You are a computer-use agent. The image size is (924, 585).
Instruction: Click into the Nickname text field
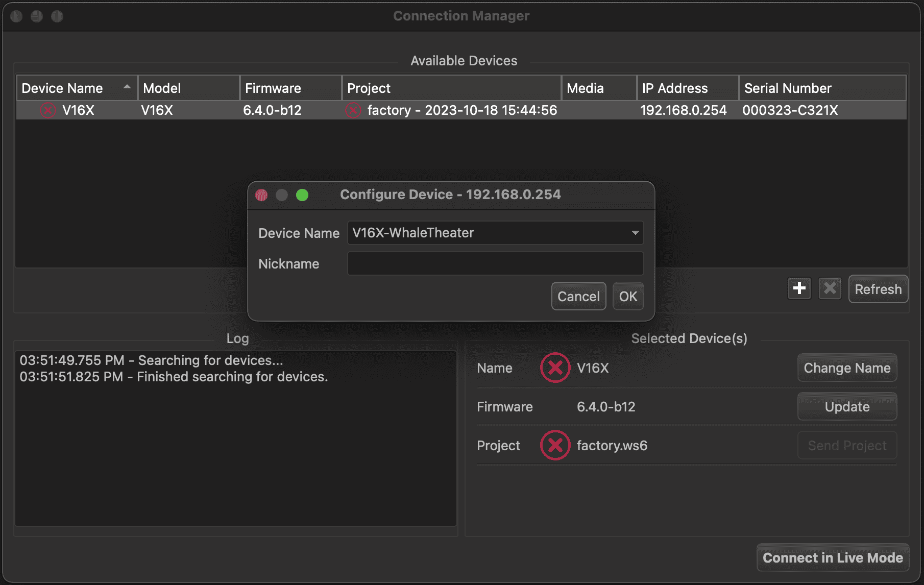495,263
